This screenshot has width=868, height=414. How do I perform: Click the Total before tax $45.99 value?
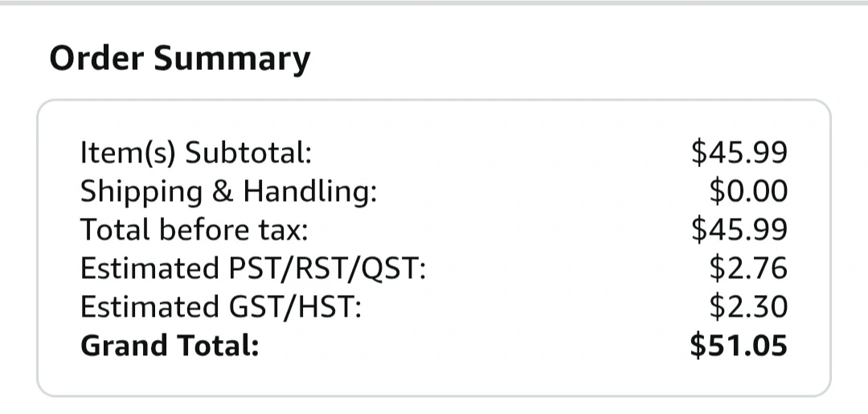[x=739, y=230]
